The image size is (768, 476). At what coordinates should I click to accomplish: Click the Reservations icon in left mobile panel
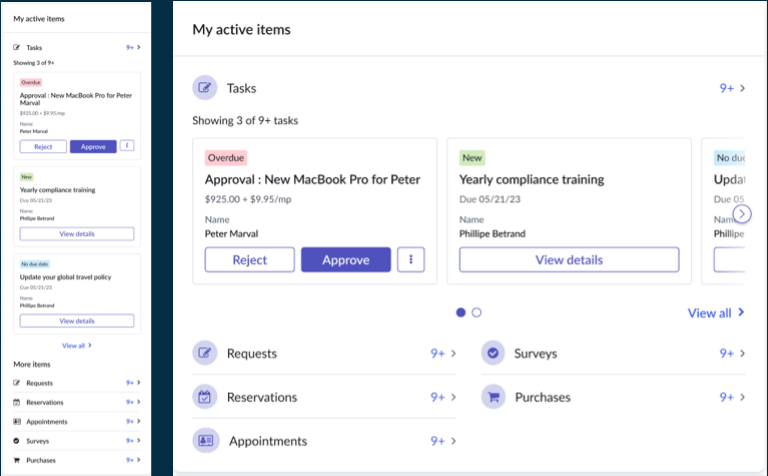[x=17, y=402]
